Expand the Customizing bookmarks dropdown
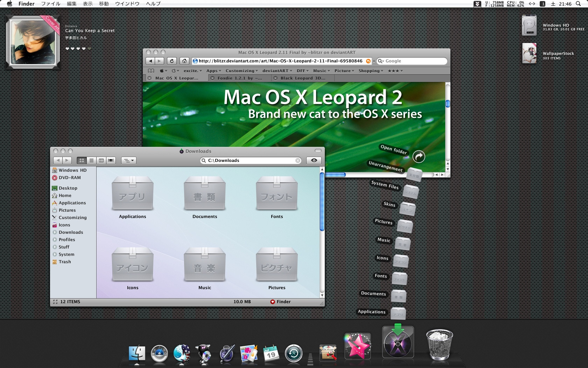 pos(242,71)
